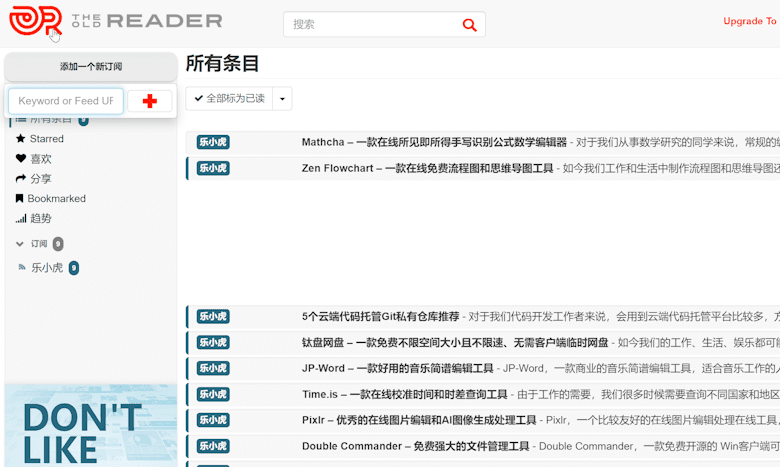This screenshot has width=780, height=467.
Task: Click the share arrow icon beside 分享
Action: (x=20, y=179)
